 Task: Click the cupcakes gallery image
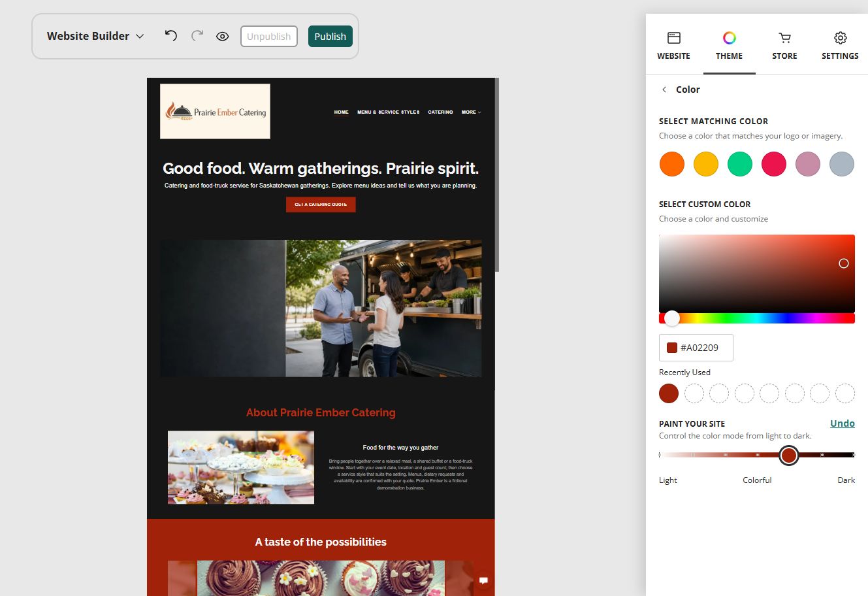click(321, 578)
